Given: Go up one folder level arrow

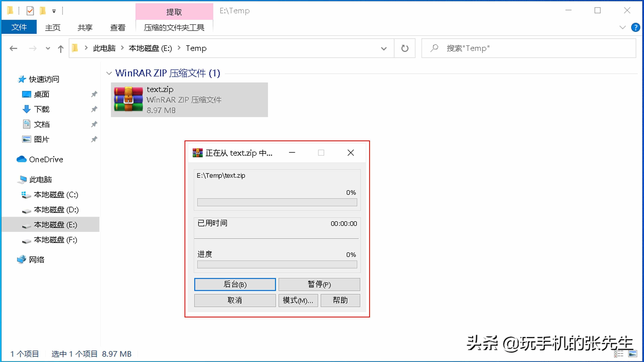Looking at the screenshot, I should (61, 48).
